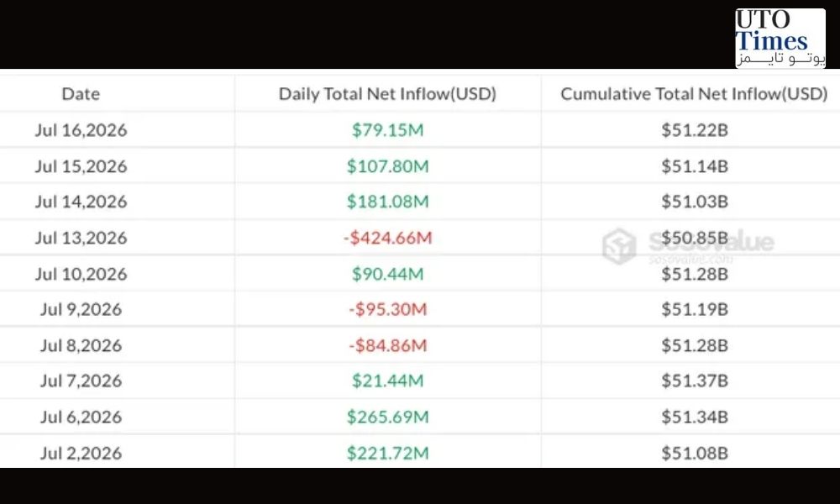The image size is (840, 504).
Task: Select the Jul 16,2026 date cell
Action: coord(81,130)
